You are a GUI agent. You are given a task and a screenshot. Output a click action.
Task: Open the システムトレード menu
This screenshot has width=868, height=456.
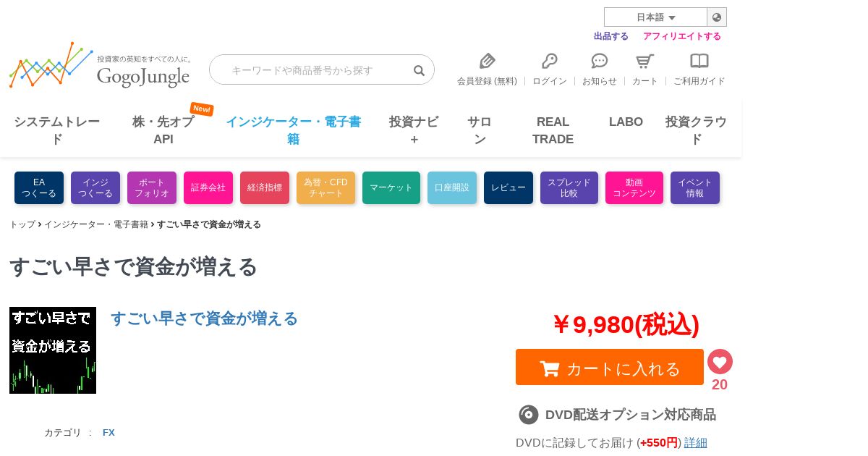[57, 130]
